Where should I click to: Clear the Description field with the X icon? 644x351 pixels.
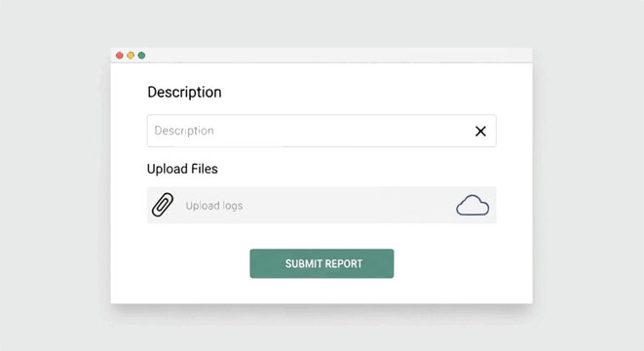click(480, 131)
